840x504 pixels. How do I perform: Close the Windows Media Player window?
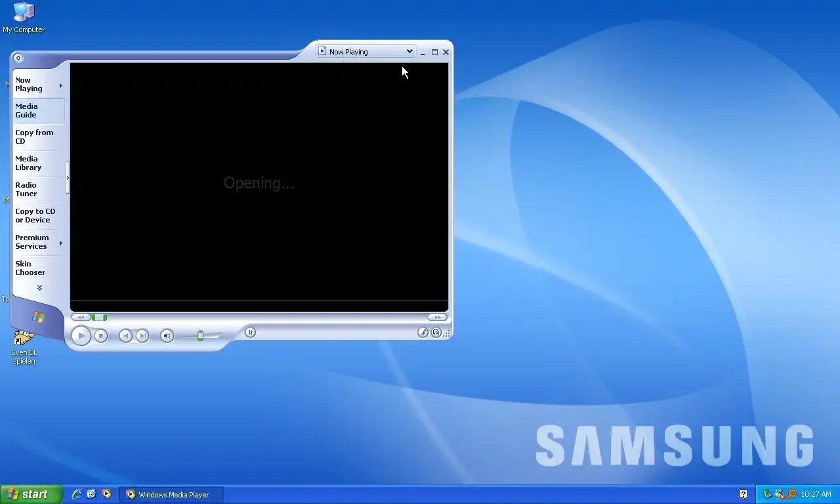point(446,52)
